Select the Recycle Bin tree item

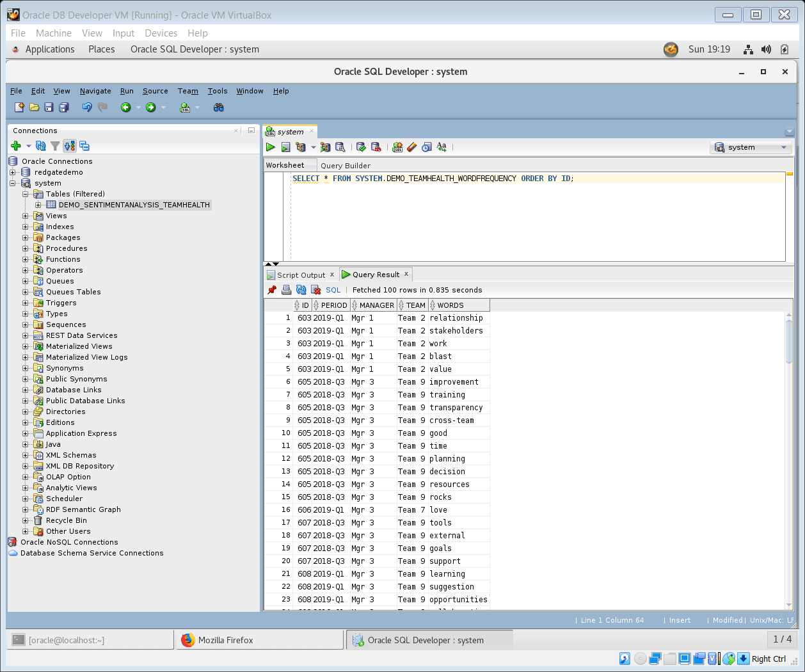(66, 520)
